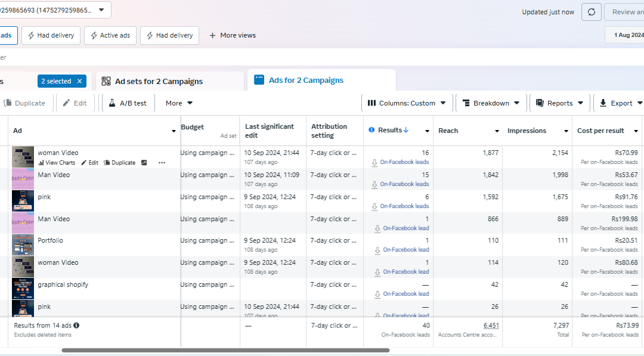
Task: Open the Reports dropdown menu
Action: [559, 103]
